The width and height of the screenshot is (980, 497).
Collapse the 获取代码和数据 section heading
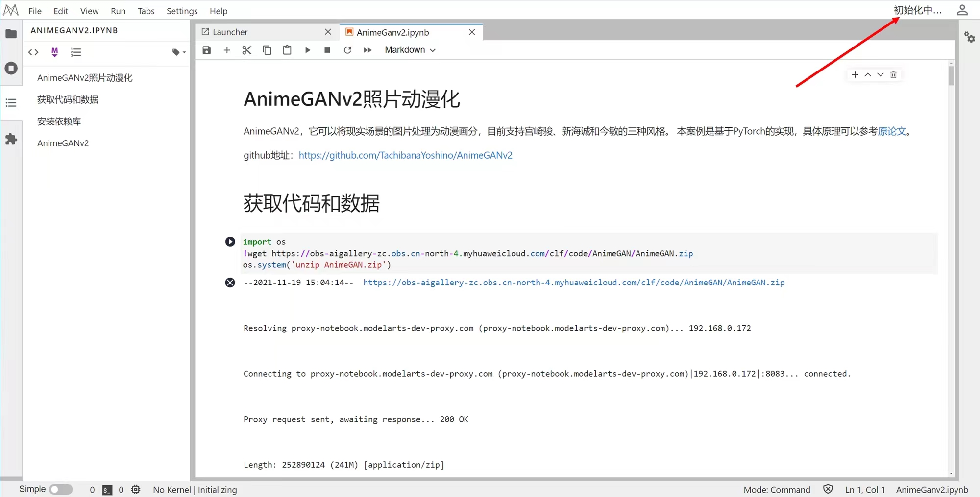pyautogui.click(x=312, y=204)
